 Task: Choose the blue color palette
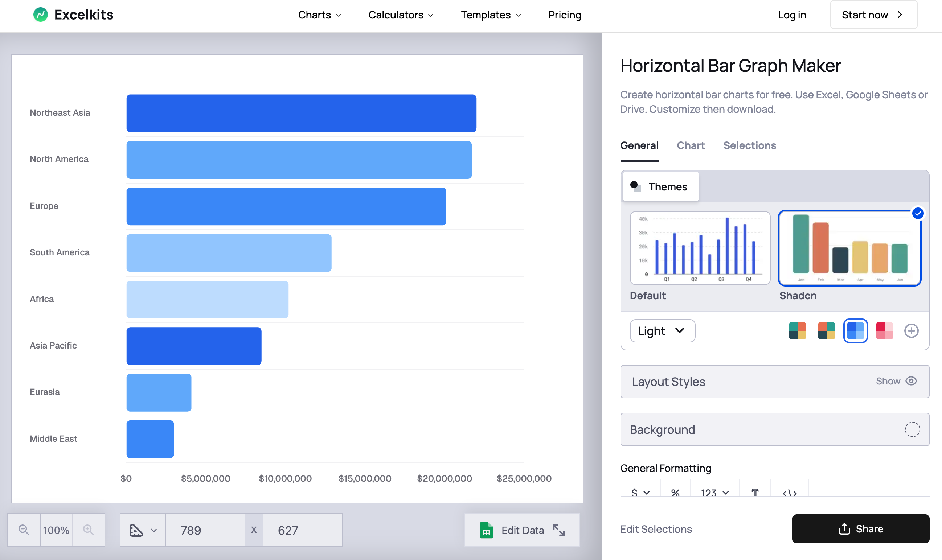coord(855,331)
